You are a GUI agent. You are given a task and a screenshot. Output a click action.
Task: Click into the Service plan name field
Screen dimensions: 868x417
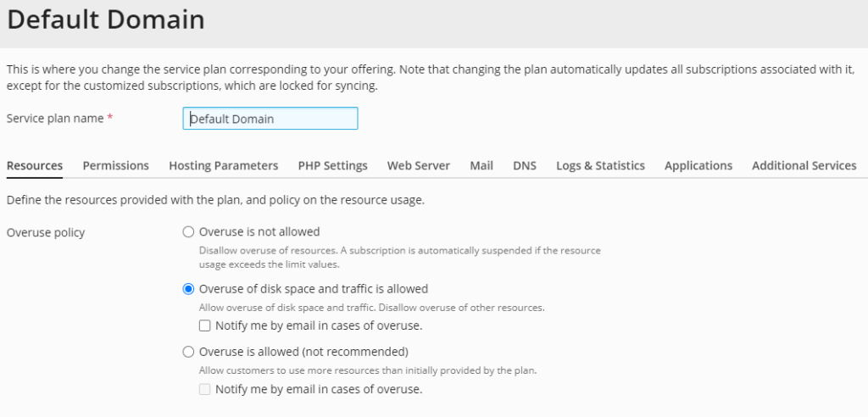click(270, 119)
